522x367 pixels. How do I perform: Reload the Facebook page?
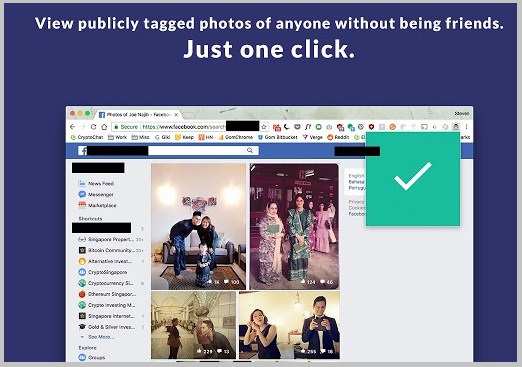tap(93, 127)
